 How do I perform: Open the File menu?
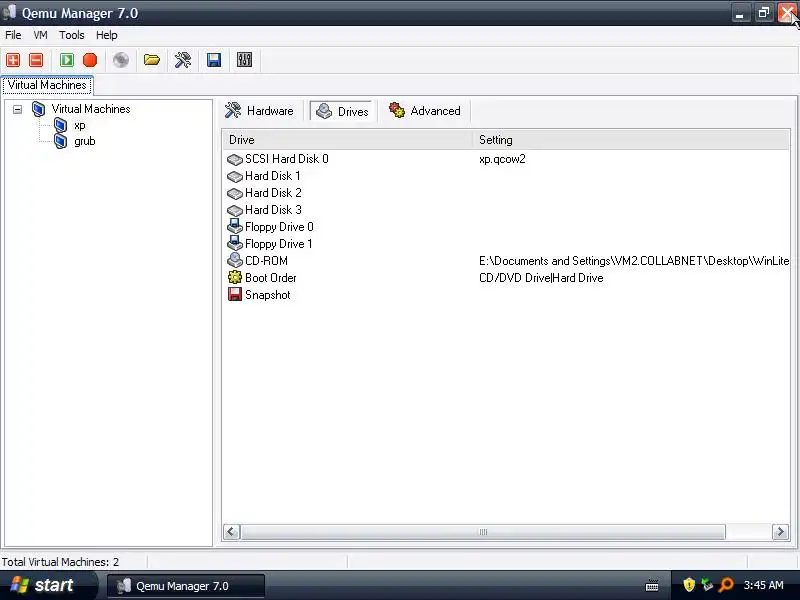[13, 35]
